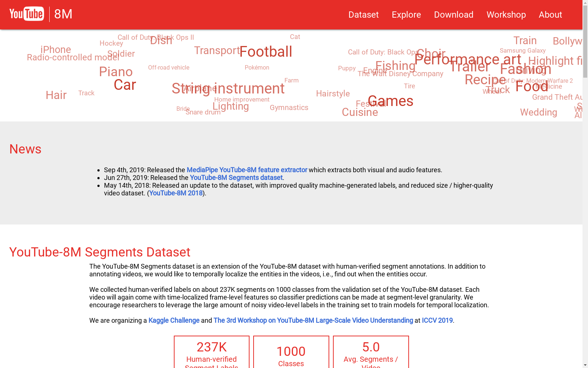The image size is (588, 368).
Task: Click the page's vertical scrollbar thumb
Action: 585,42
